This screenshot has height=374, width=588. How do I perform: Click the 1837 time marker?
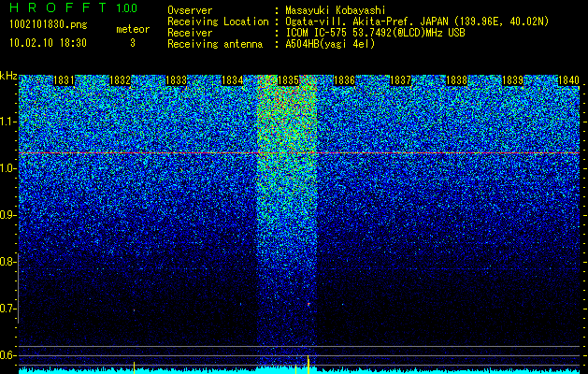pos(400,80)
